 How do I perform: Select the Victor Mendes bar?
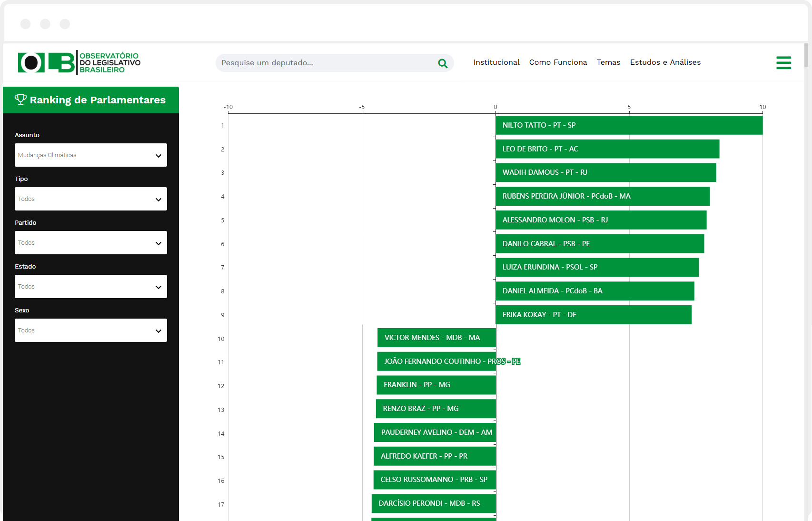pyautogui.click(x=436, y=338)
